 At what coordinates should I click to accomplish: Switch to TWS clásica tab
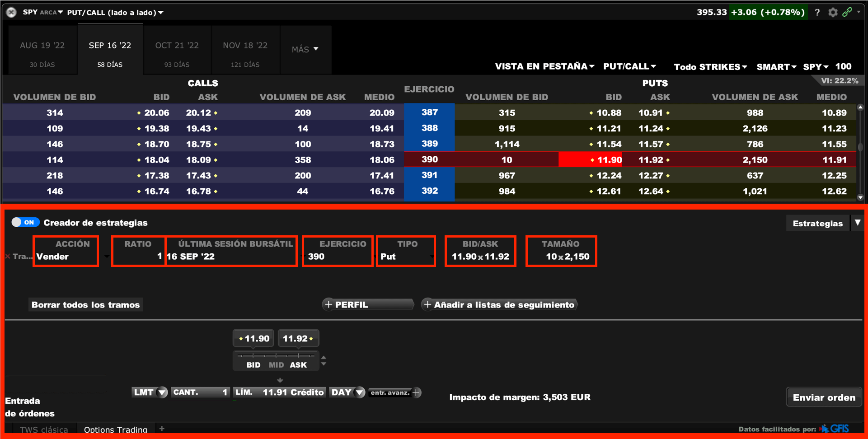click(x=44, y=429)
